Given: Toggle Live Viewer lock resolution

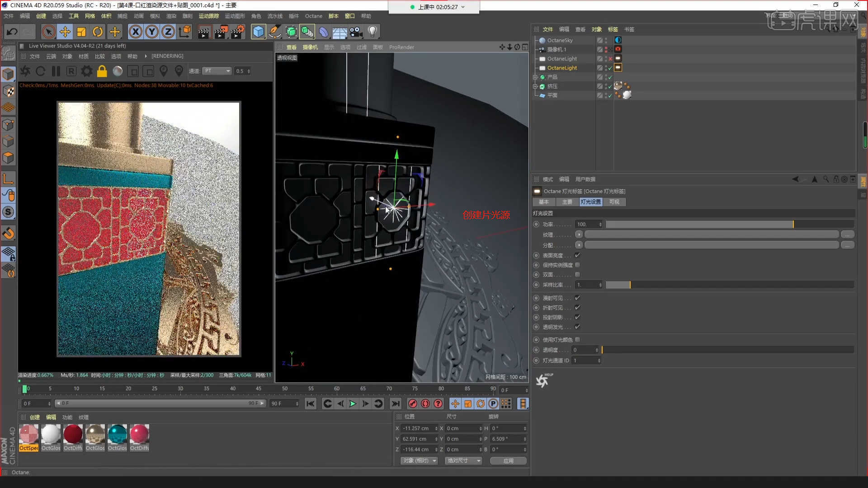Looking at the screenshot, I should 102,71.
